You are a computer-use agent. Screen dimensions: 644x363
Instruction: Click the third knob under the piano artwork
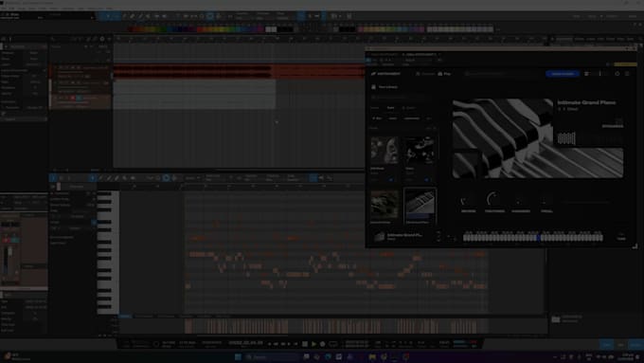tap(520, 202)
